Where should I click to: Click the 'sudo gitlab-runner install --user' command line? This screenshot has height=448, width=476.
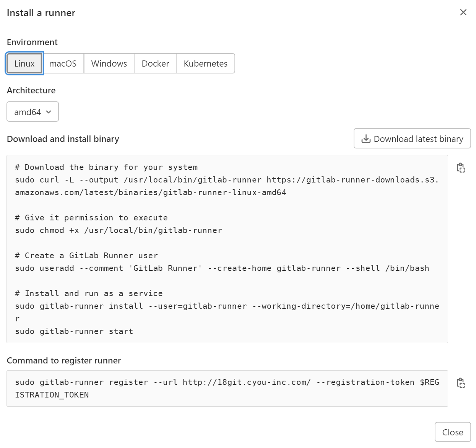227,312
